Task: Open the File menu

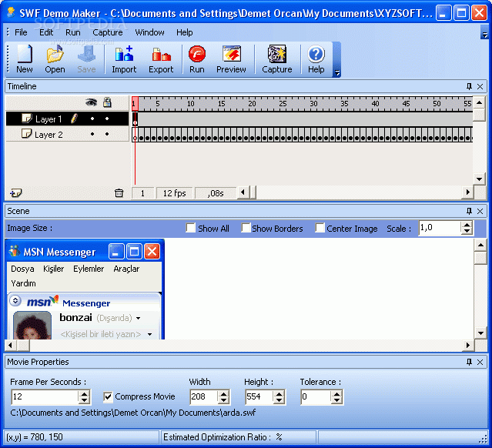Action: click(x=21, y=32)
